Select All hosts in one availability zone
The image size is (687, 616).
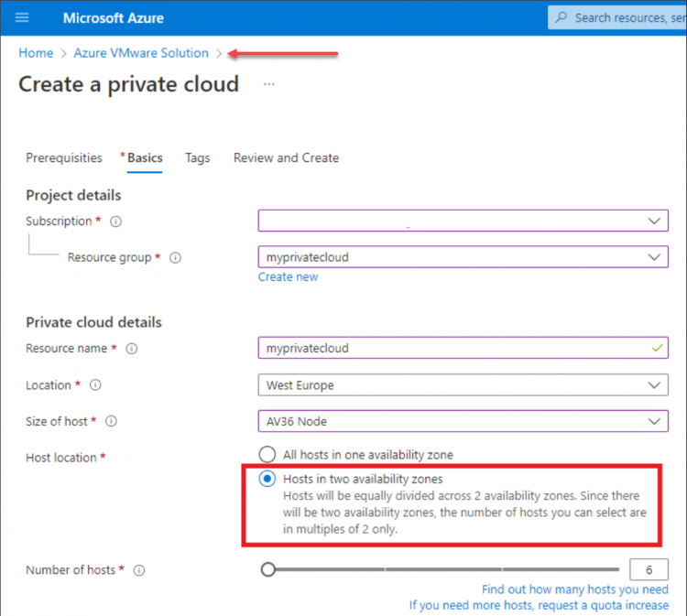tap(267, 454)
